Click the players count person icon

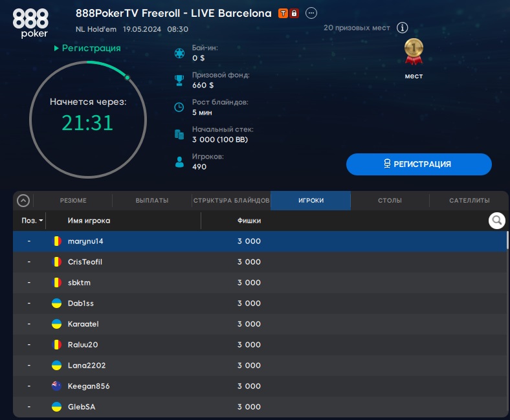[179, 162]
